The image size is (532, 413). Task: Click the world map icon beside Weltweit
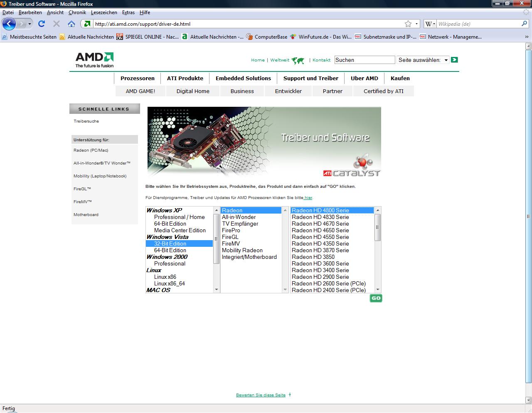click(x=298, y=61)
